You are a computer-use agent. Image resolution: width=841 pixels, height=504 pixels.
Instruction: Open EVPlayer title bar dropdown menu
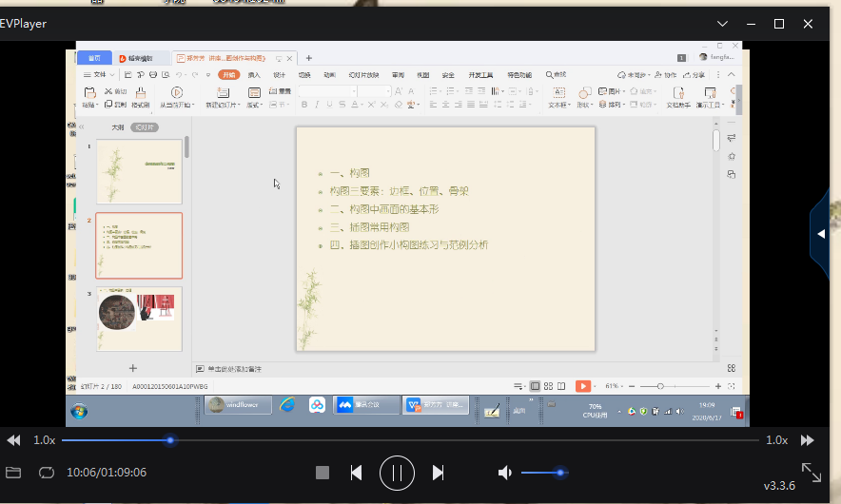coord(722,24)
